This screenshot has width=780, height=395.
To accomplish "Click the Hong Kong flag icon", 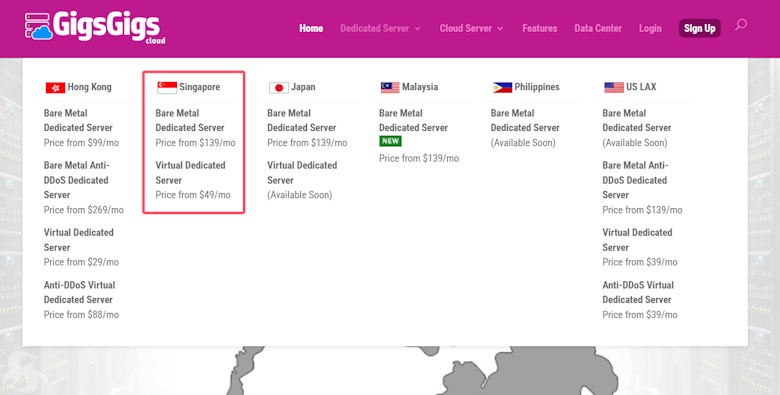I will click(x=55, y=88).
